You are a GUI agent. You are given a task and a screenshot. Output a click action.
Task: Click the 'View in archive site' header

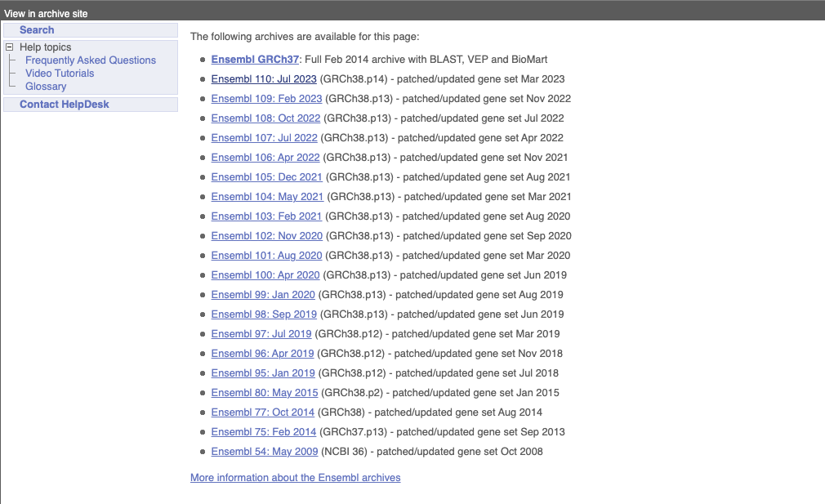(x=46, y=14)
